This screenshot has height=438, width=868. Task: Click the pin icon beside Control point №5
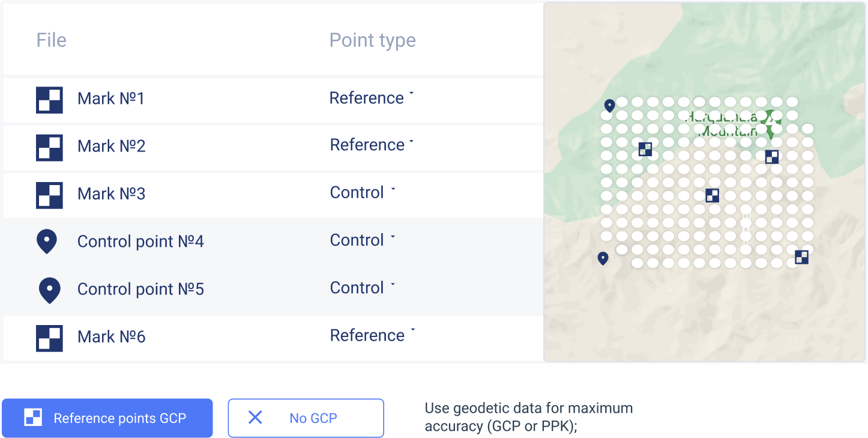49,290
